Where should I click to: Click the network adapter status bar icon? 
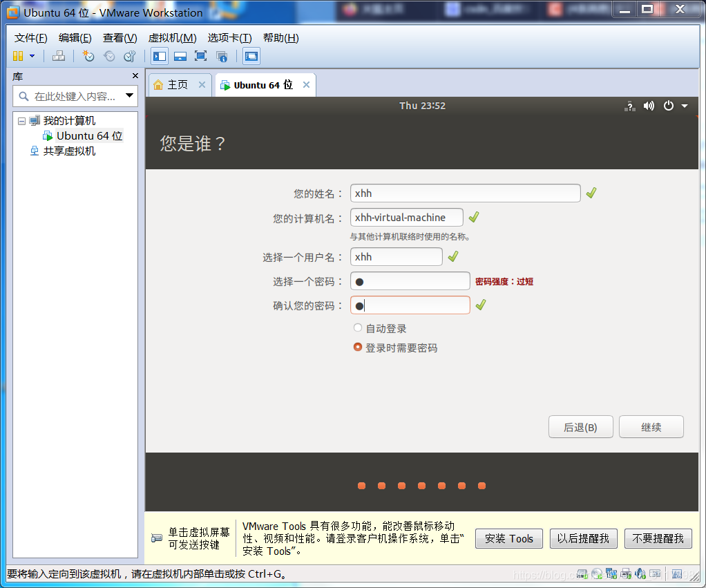pos(611,574)
